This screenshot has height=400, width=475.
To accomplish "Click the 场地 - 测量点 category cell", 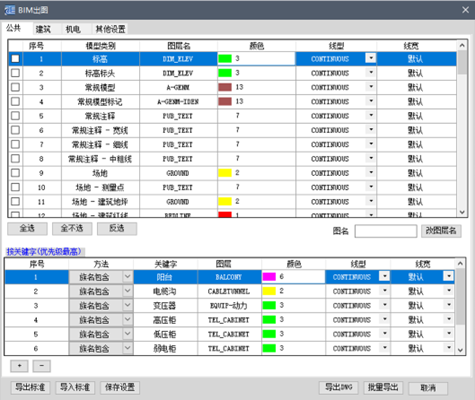I will 100,188.
